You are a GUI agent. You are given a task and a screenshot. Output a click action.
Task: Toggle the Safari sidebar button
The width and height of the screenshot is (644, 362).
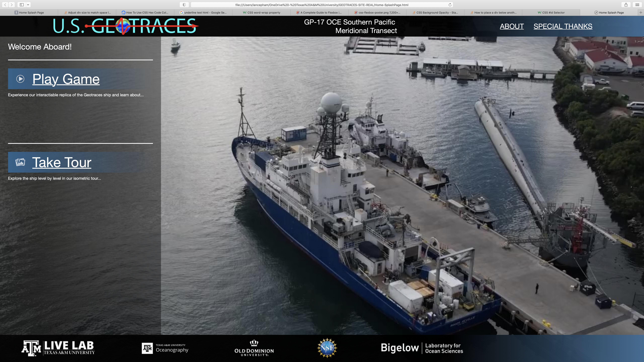coord(22,5)
